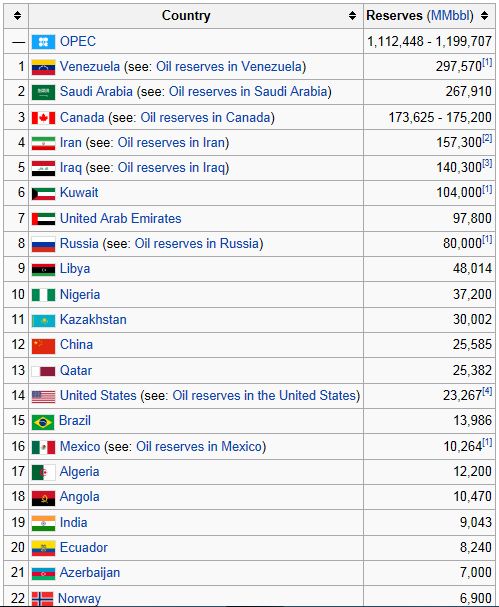Click the Brazil flag icon
The width and height of the screenshot is (499, 607).
click(x=43, y=422)
